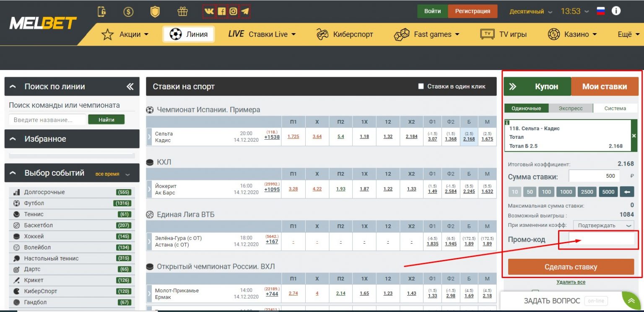The image size is (644, 312).
Task: Collapse the Избранное panel
Action: point(13,139)
